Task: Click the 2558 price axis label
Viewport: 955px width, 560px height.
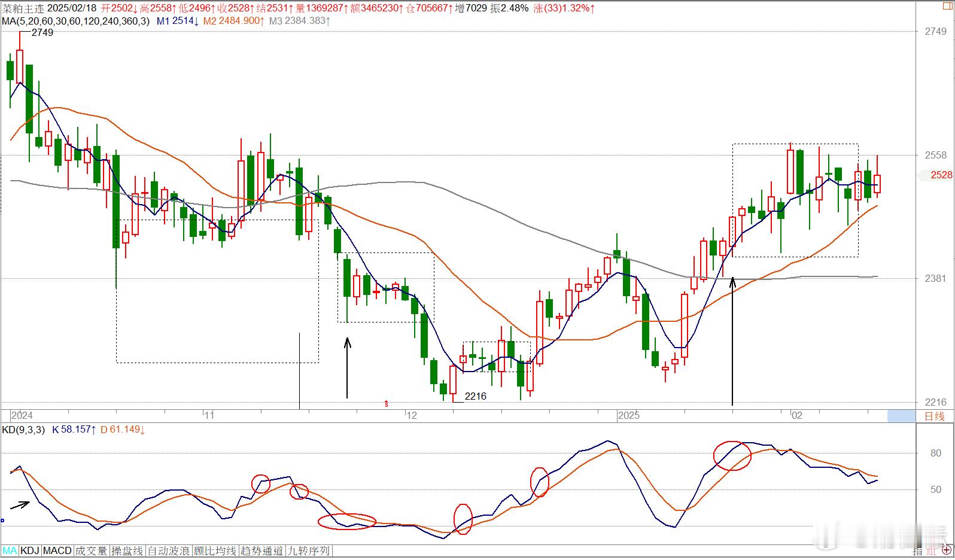Action: coord(935,155)
